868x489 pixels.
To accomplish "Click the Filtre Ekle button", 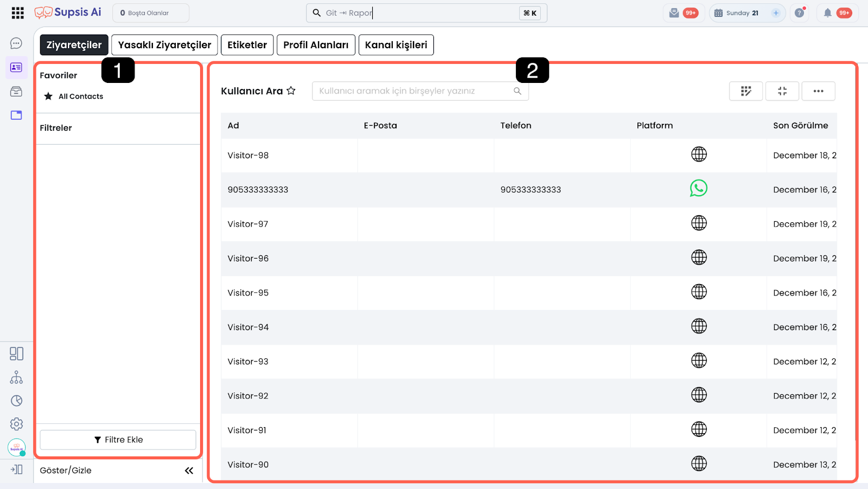I will [x=118, y=440].
